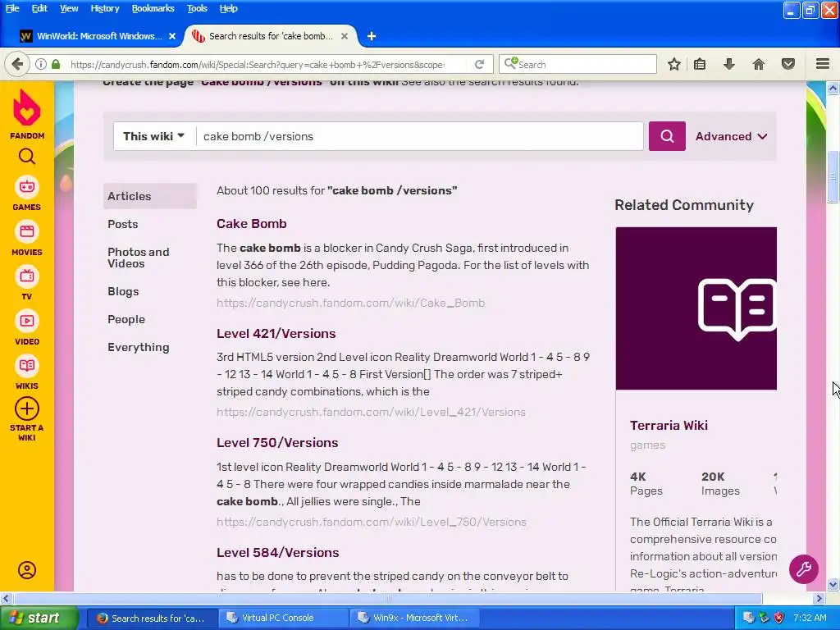Open the Level 421/Versions result

point(276,333)
